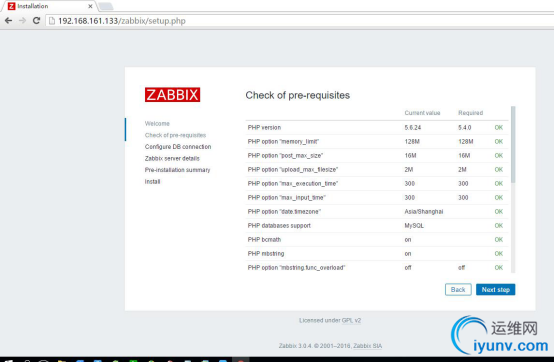Select Check of pre-requisites step

(x=175, y=135)
